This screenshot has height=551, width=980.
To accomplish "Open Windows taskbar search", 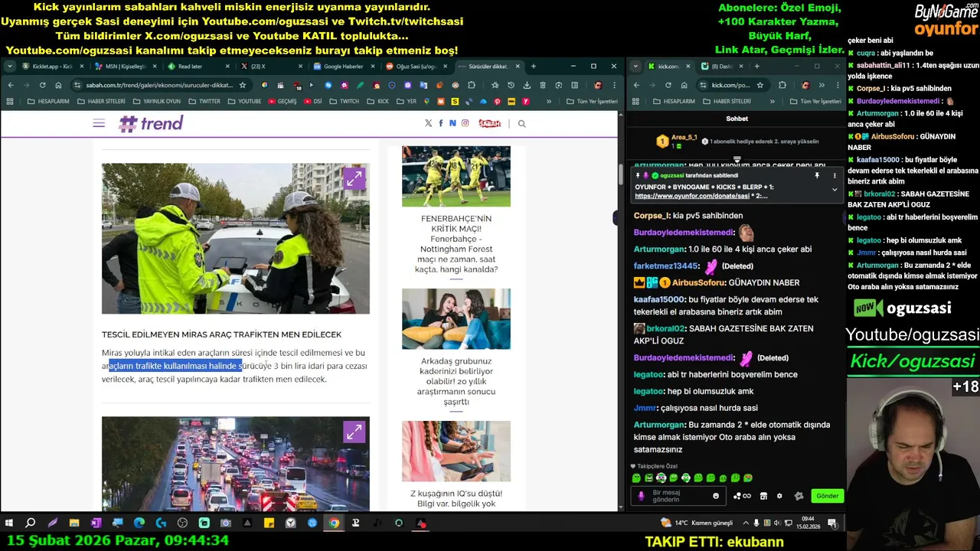I will pos(31,523).
